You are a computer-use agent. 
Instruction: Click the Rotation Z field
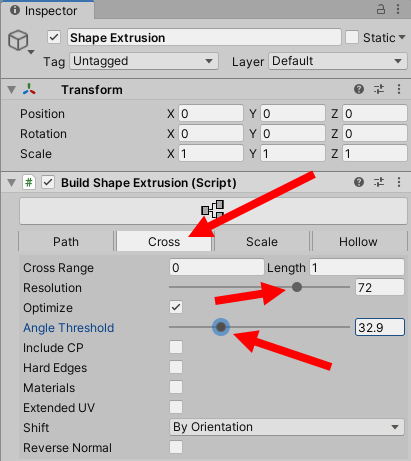pos(375,133)
